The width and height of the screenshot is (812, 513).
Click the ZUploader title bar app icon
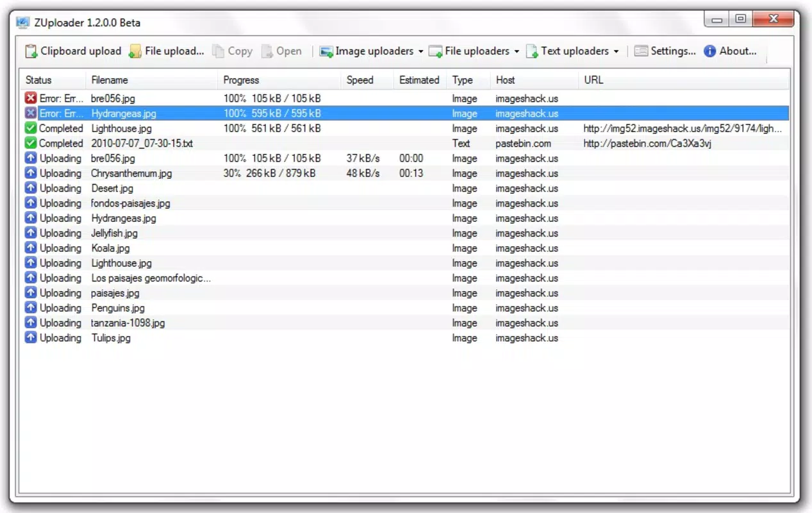coord(23,22)
